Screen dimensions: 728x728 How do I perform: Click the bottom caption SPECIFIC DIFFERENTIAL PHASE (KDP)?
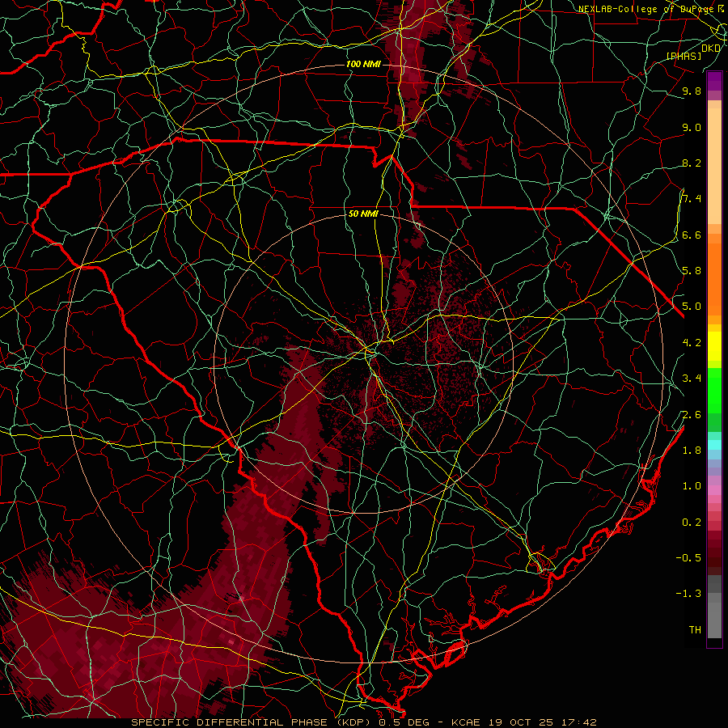click(253, 722)
